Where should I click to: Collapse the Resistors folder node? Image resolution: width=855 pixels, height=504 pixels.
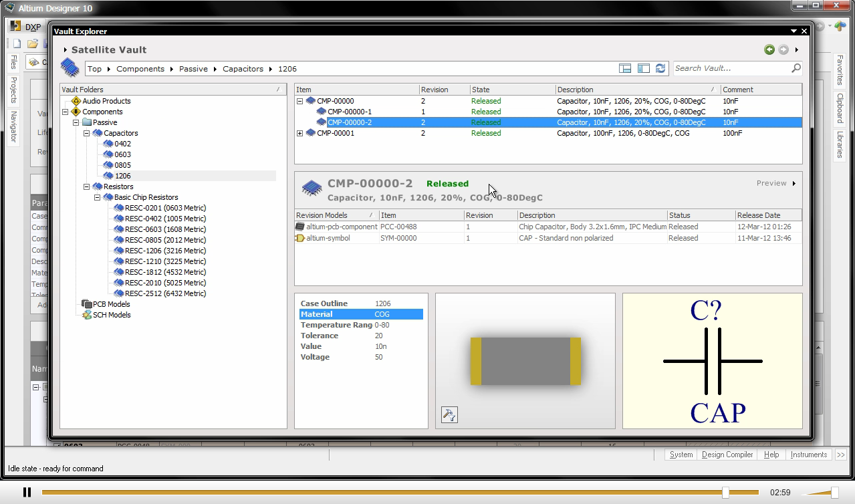click(x=87, y=186)
